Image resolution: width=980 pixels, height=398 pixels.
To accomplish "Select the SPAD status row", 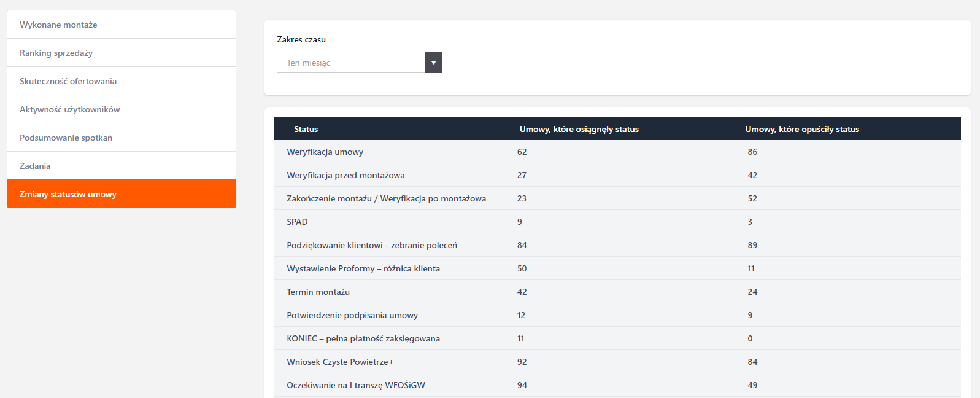I will click(297, 222).
